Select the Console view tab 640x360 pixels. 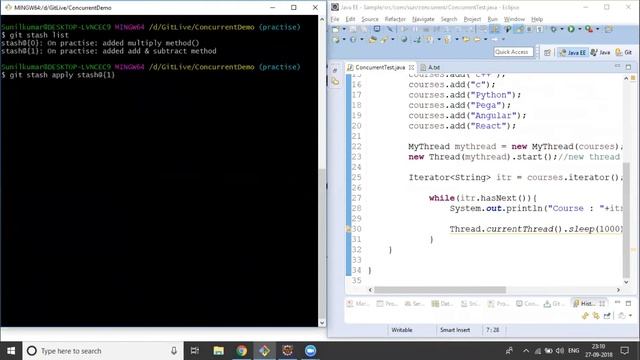pos(527,303)
